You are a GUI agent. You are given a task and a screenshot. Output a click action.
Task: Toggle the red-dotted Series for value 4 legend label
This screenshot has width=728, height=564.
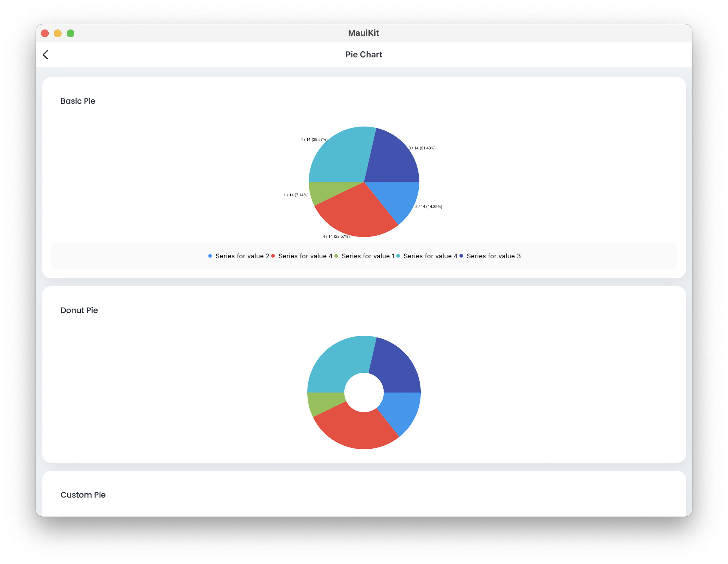pos(305,256)
